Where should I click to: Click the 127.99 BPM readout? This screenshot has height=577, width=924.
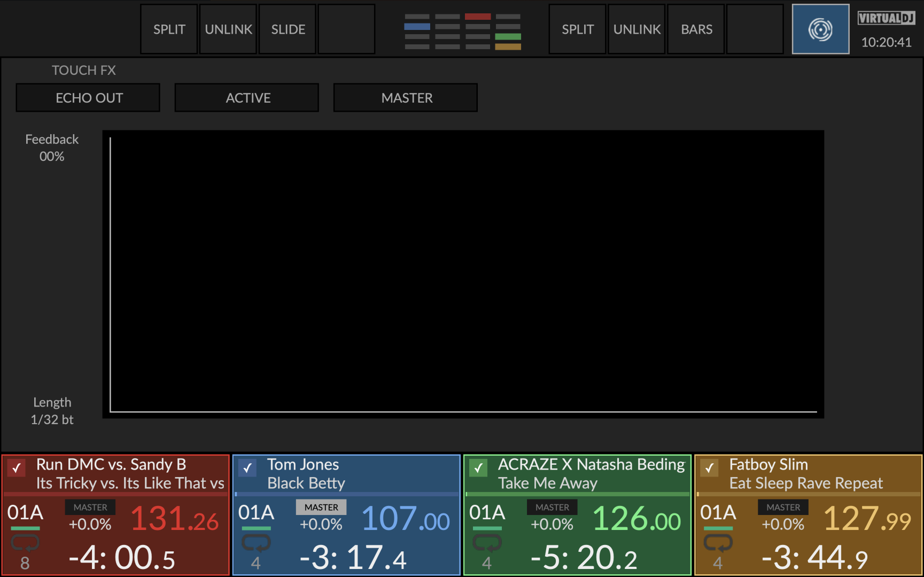[x=867, y=519]
